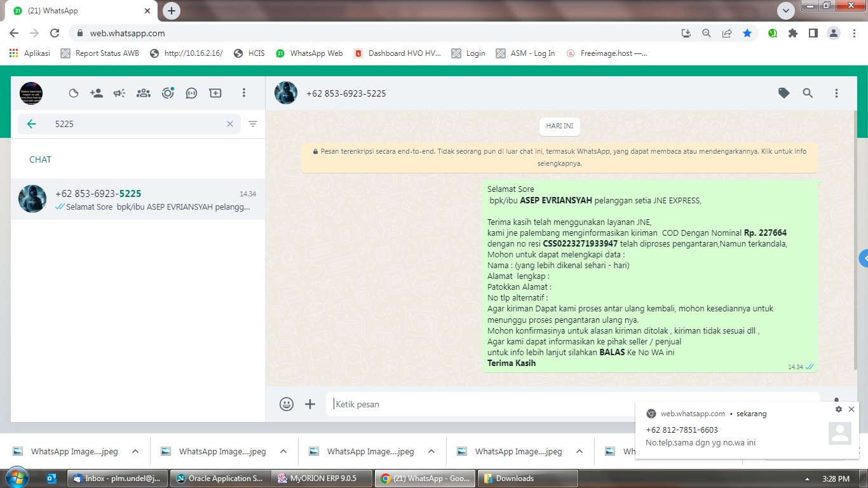Open sidebar three-dot menu
868x488 pixels.
tap(243, 93)
